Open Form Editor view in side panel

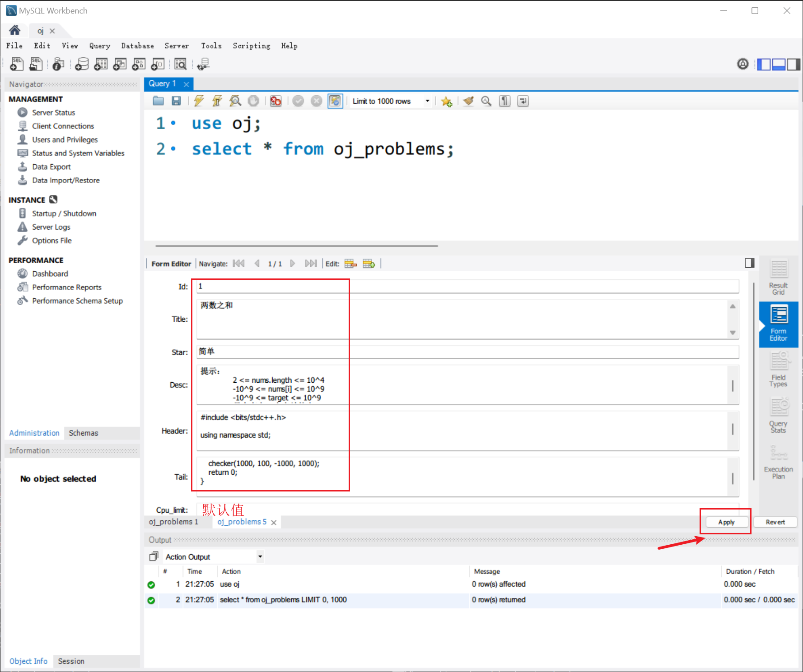(x=778, y=324)
